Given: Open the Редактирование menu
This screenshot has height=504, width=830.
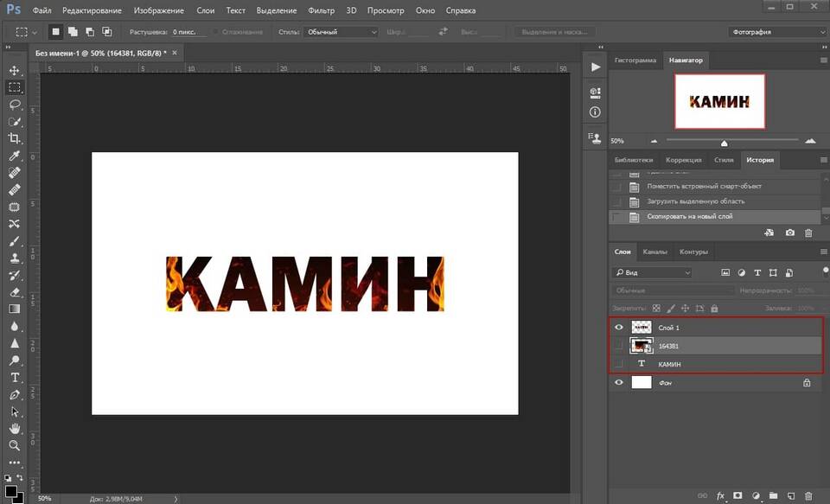Looking at the screenshot, I should pyautogui.click(x=92, y=10).
